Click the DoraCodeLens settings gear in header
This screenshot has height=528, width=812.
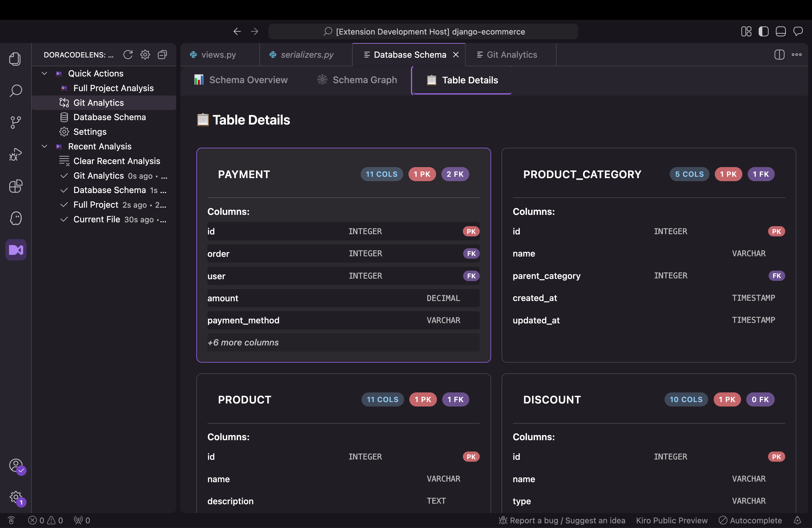pos(145,55)
